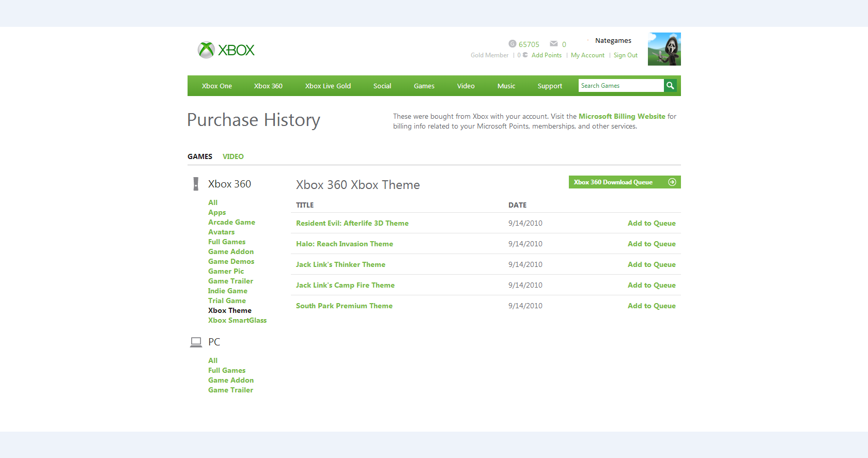
Task: Select Xbox SmartGlass category
Action: (237, 320)
